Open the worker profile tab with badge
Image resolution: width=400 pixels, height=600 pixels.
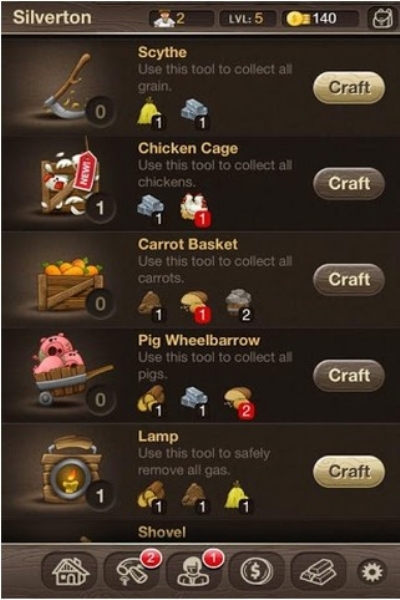pos(195,571)
